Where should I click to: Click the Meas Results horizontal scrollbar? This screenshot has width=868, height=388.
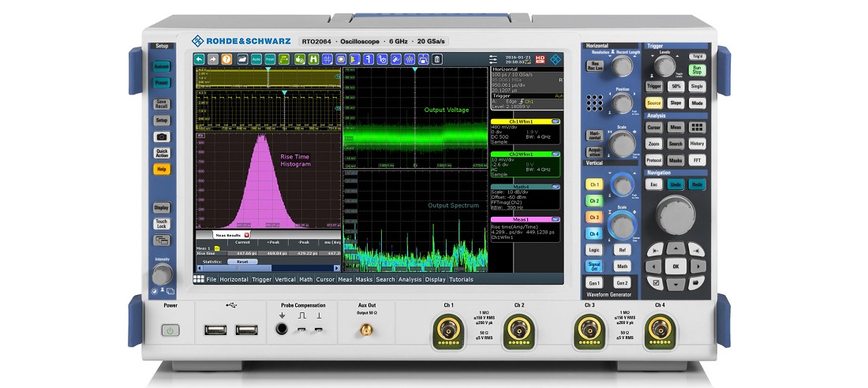click(268, 268)
